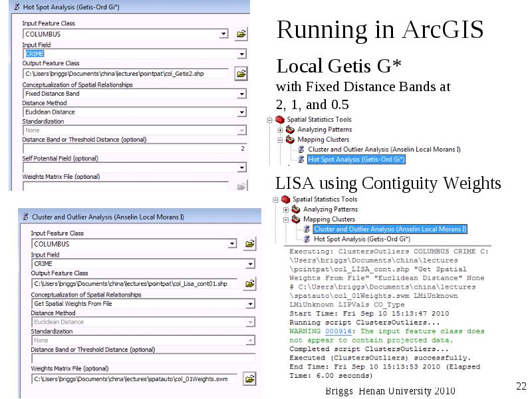
Task: Click the script icon in the Hot Spot Analysis title bar
Action: tap(16, 7)
